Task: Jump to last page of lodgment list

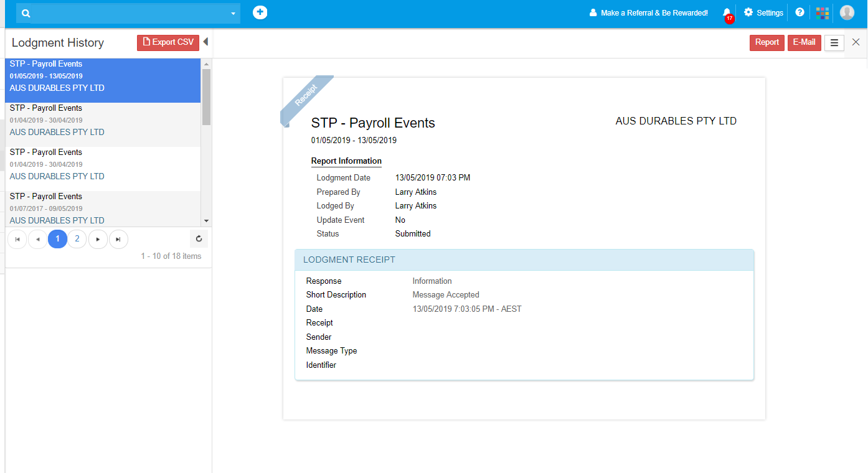Action: click(x=118, y=239)
